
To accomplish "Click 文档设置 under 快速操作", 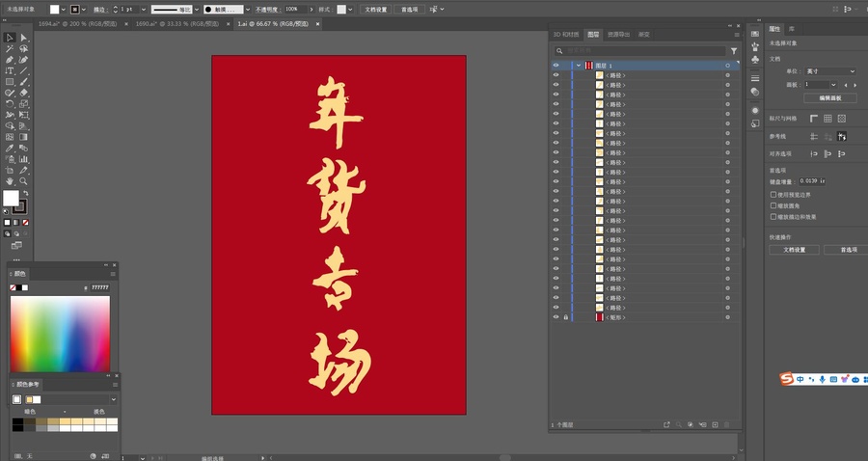I will point(794,250).
